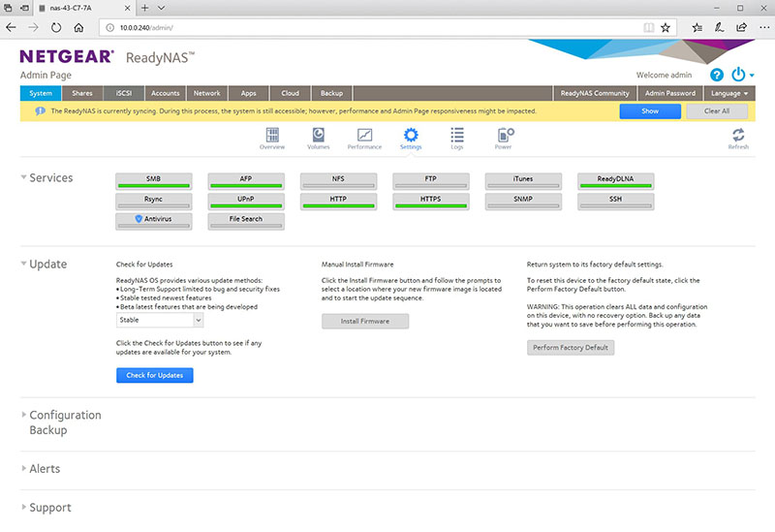The width and height of the screenshot is (775, 532).
Task: Switch to the Shares tab
Action: pos(80,94)
